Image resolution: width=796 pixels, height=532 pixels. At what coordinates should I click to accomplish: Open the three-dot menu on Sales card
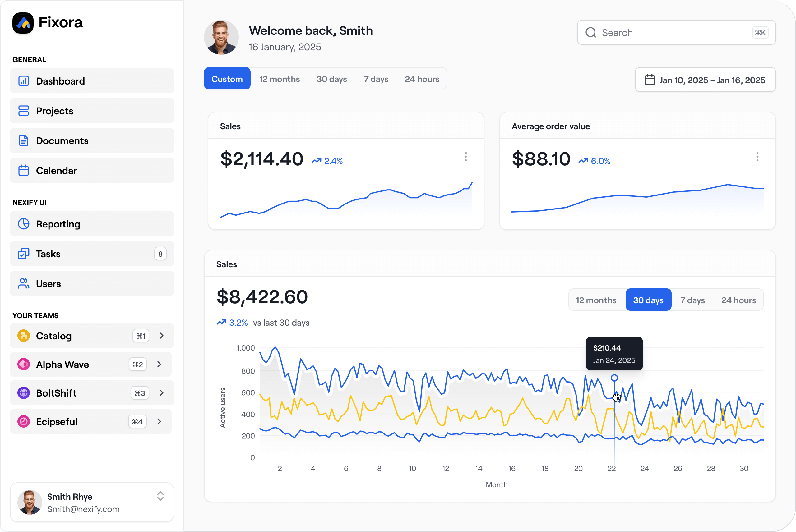(x=466, y=157)
